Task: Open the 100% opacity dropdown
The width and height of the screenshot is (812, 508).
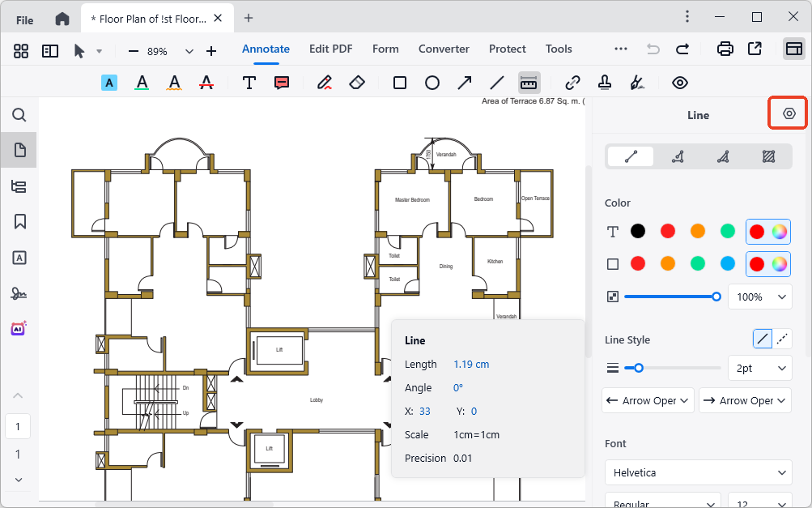Action: (759, 297)
